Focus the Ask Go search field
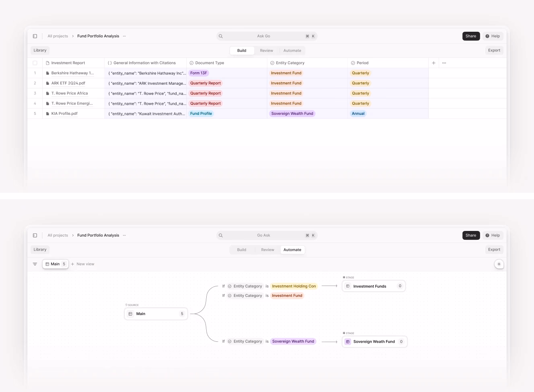534x392 pixels. click(x=267, y=36)
